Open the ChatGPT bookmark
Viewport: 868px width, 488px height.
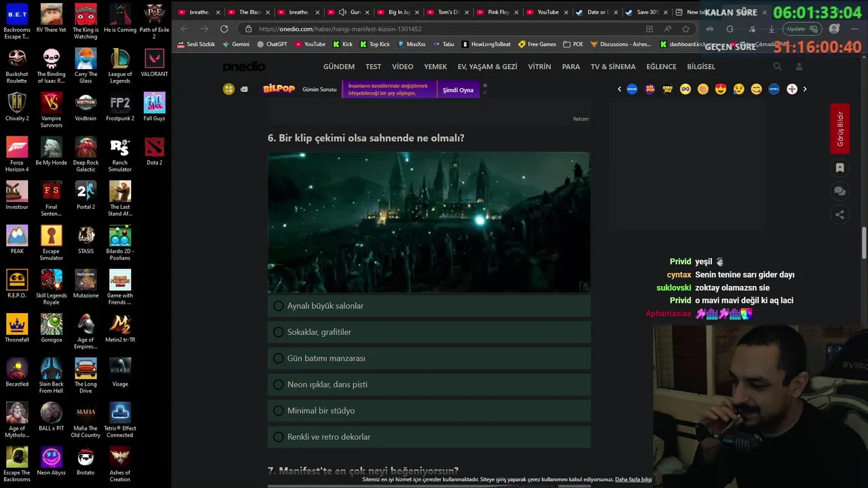(x=272, y=44)
